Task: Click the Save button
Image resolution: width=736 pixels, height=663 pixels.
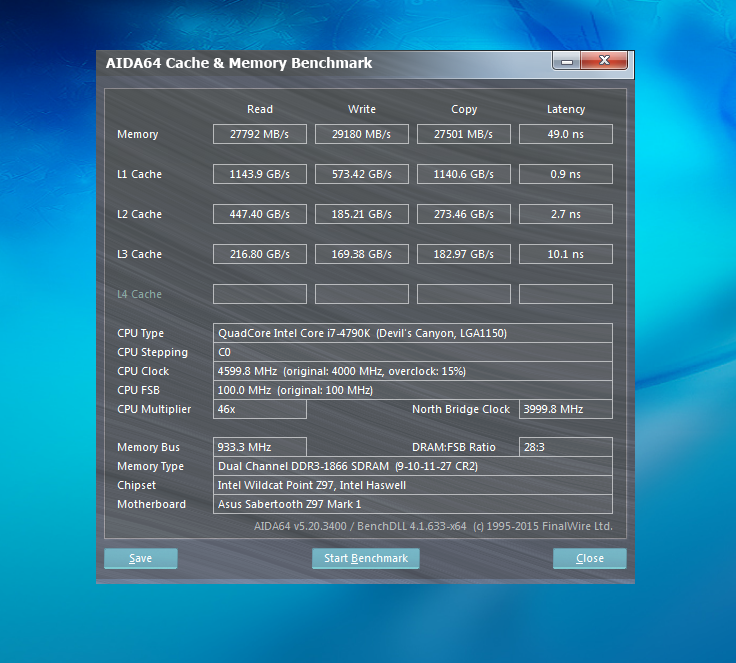Action: [x=140, y=558]
